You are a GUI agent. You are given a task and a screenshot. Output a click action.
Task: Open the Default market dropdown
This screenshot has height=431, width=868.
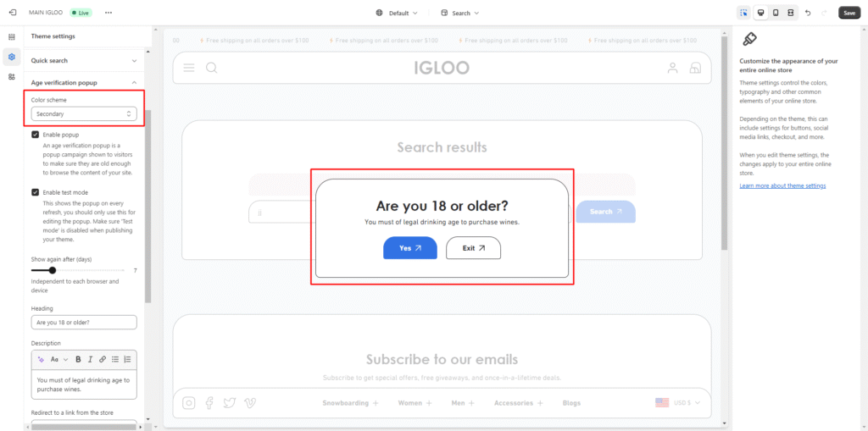(397, 14)
